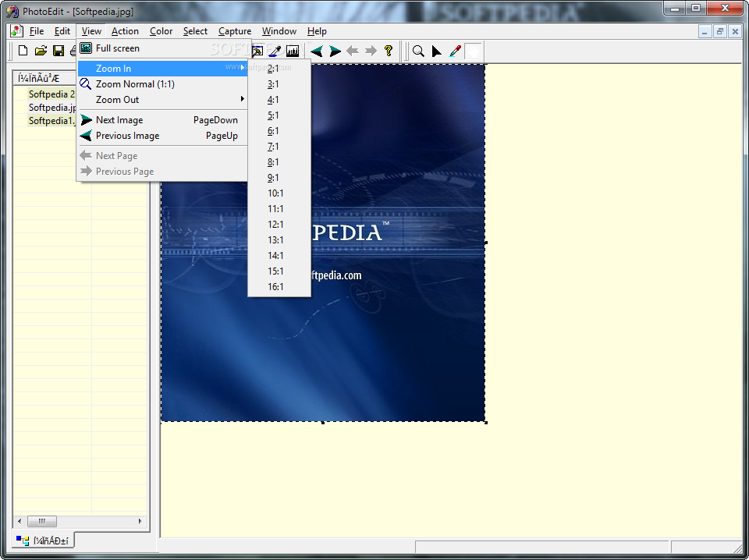Click the horizontal scrollbar thumb in file list
Screen dimensions: 749x560
42,521
